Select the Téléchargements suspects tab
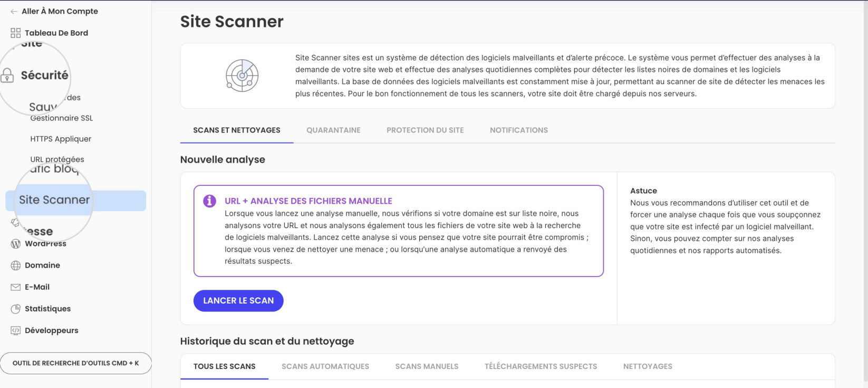Viewport: 868px width, 388px height. (x=541, y=366)
